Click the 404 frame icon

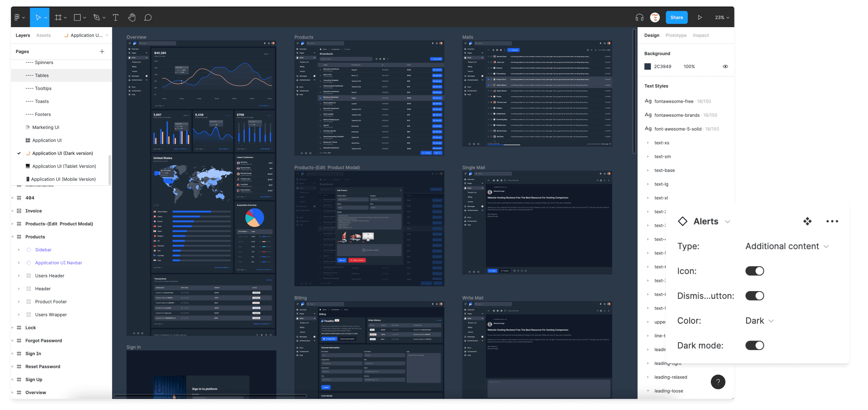tap(19, 198)
